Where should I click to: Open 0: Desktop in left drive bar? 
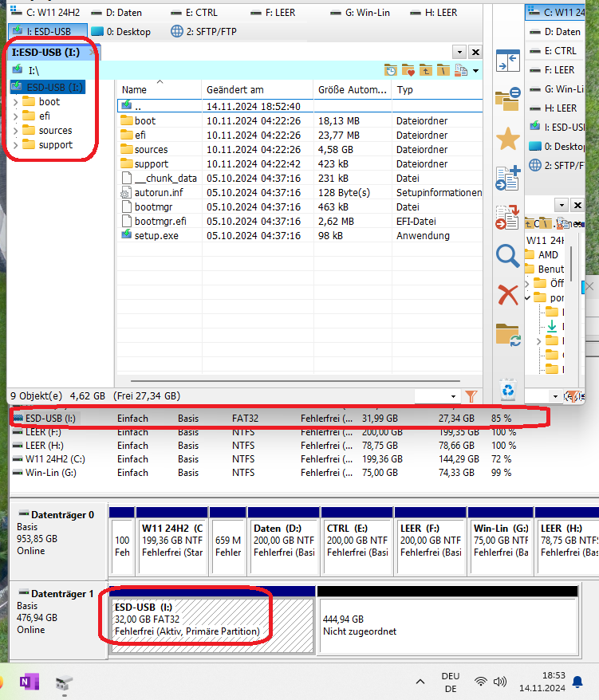tap(121, 32)
